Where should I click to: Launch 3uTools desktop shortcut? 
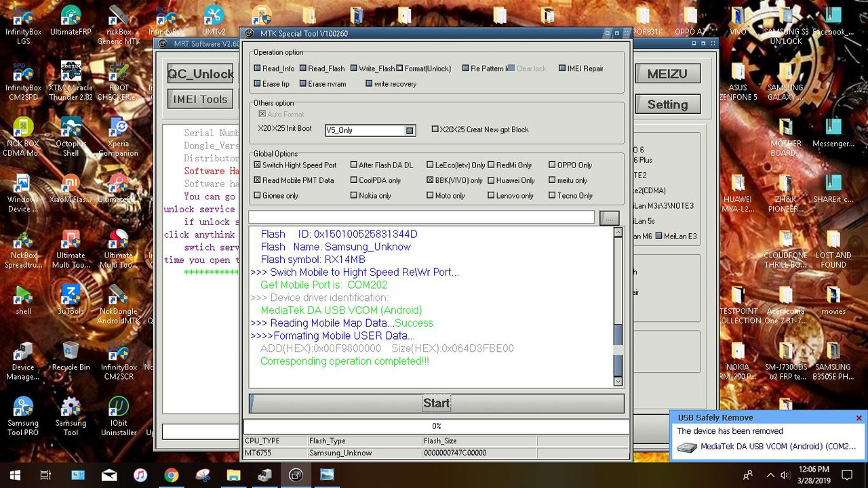71,300
